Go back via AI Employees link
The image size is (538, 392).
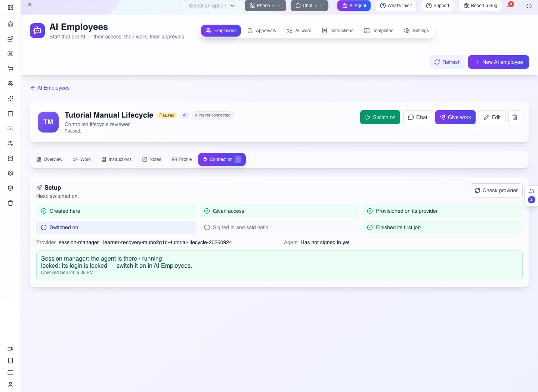50,88
